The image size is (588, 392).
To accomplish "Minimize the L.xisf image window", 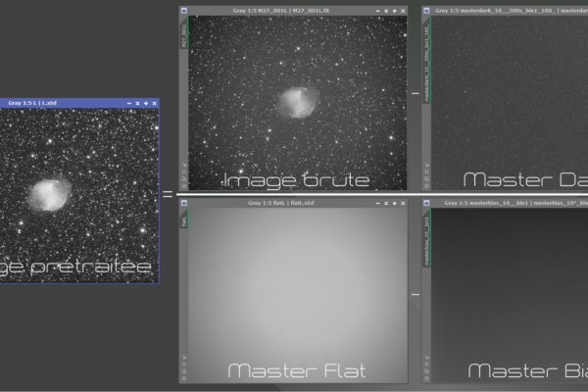I will [129, 103].
